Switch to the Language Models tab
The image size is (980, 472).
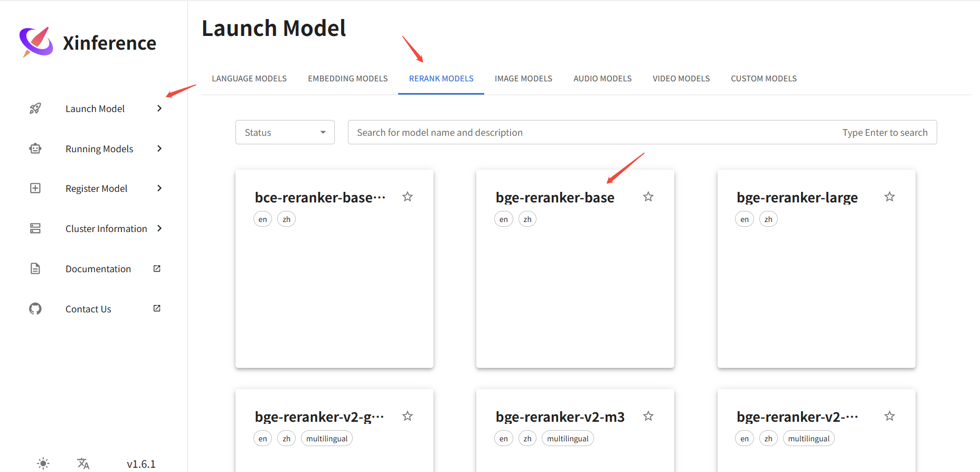click(x=249, y=78)
